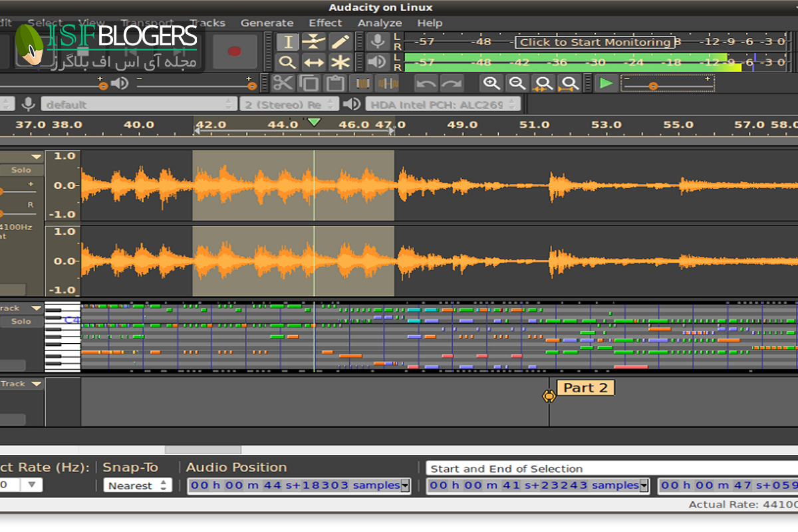Open the Generate menu

[x=267, y=23]
